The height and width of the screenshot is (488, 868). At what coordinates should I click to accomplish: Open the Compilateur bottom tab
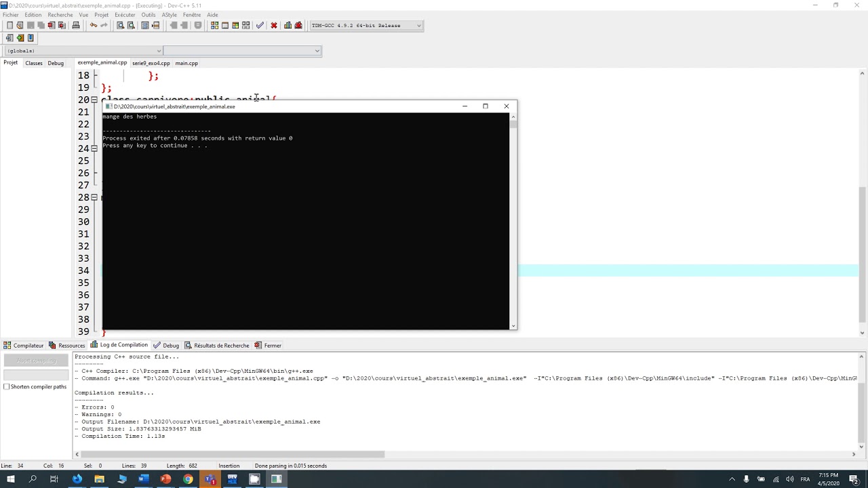click(x=23, y=346)
